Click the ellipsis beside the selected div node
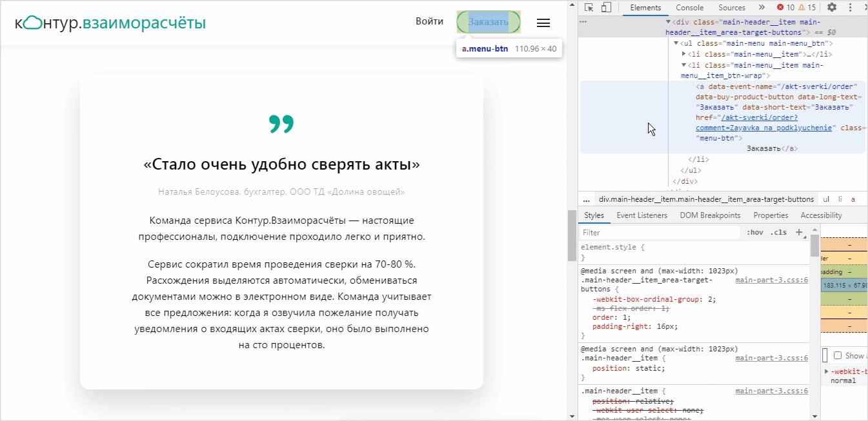The image size is (868, 421). [583, 22]
